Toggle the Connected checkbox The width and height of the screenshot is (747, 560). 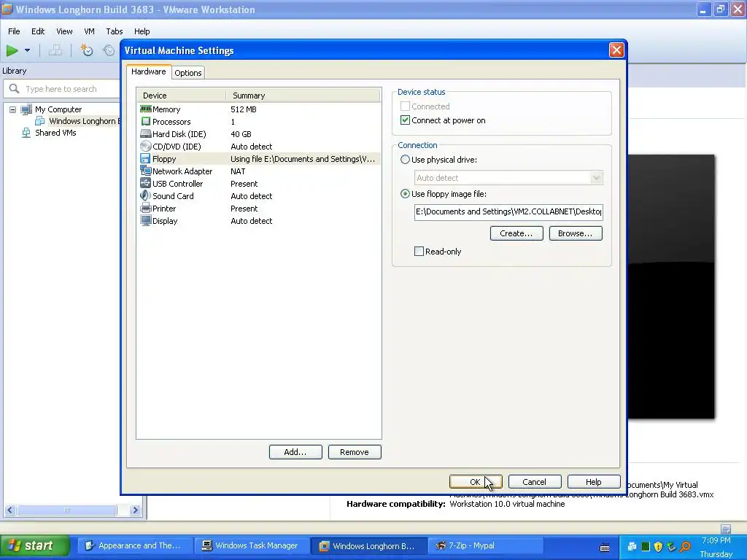(x=405, y=106)
